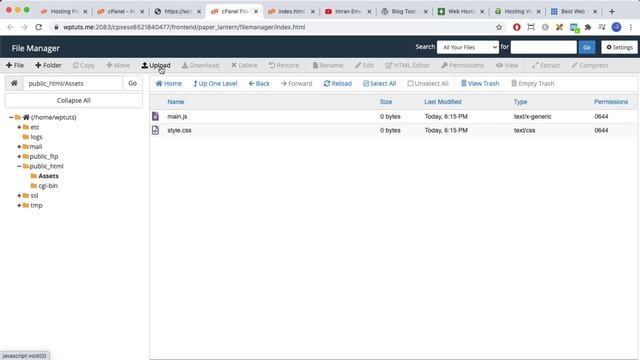Reload the browser page
This screenshot has height=360, width=640.
click(38, 27)
